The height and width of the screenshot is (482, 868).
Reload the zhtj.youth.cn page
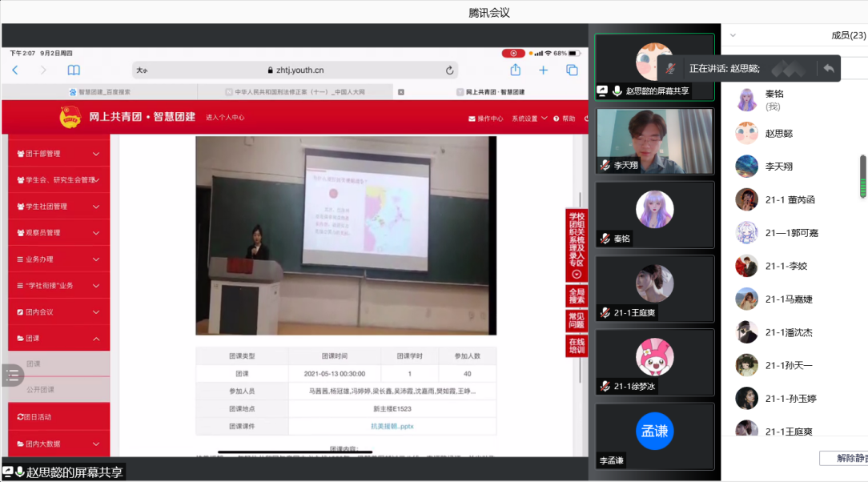tap(450, 70)
